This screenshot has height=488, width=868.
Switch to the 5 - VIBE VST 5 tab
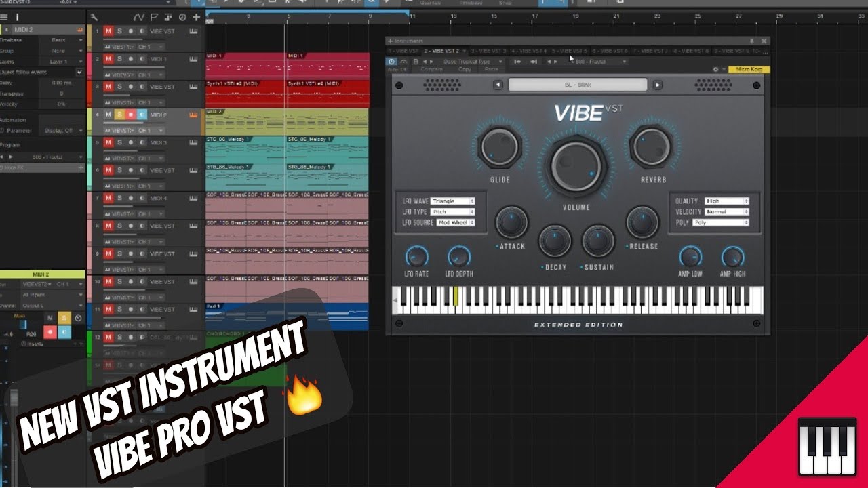coord(569,51)
